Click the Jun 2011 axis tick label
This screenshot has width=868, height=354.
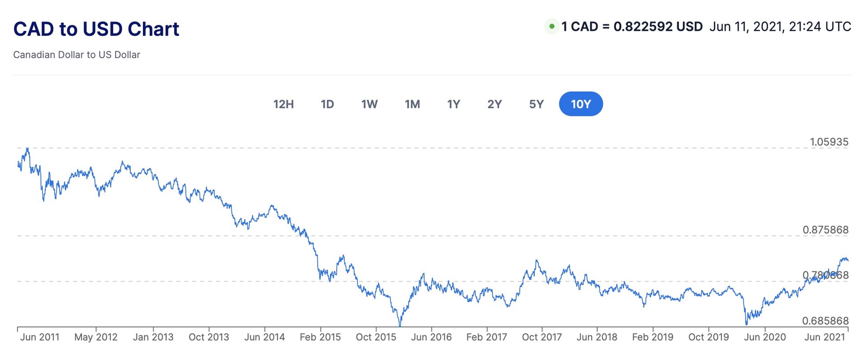pos(40,337)
